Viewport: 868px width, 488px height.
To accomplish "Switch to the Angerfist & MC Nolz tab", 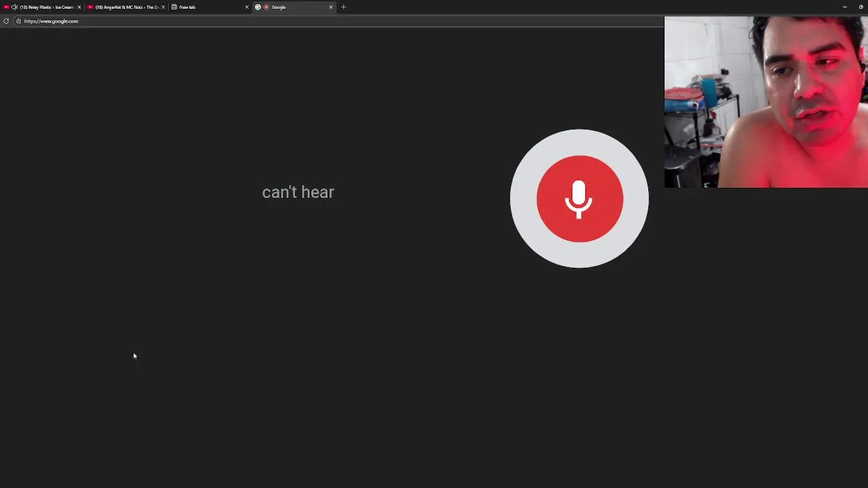I will (126, 7).
